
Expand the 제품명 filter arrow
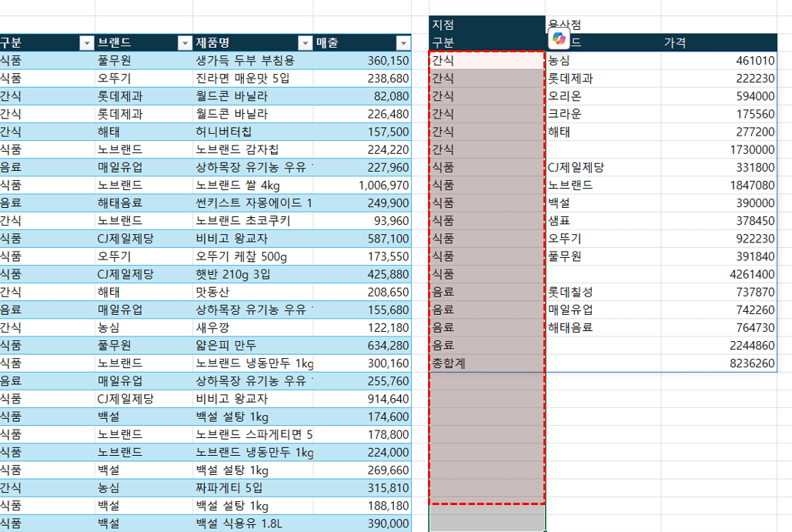(x=306, y=43)
